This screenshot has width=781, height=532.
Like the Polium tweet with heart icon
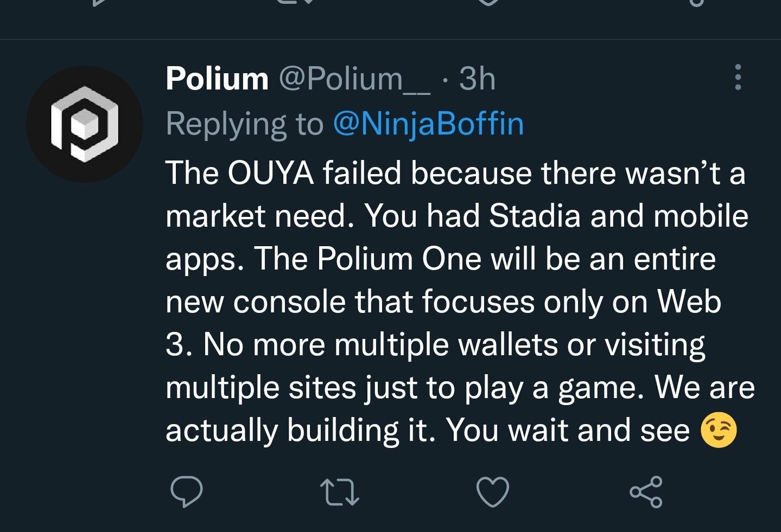click(x=492, y=492)
